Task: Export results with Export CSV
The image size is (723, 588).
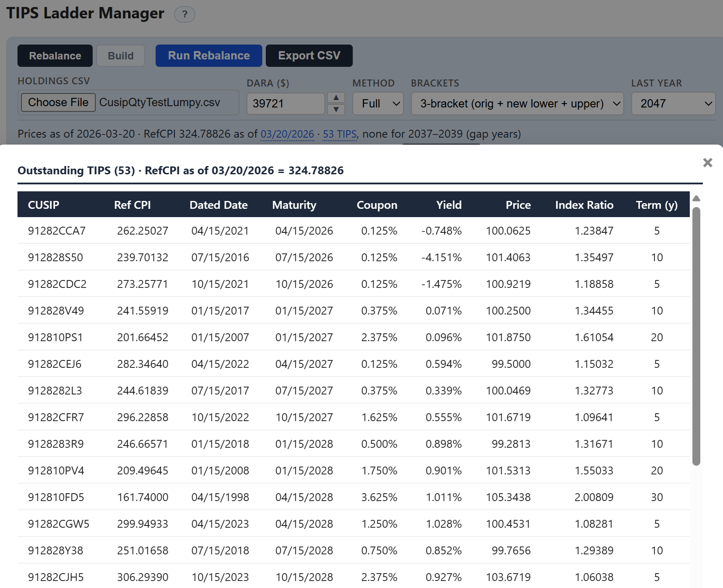Action: [x=309, y=55]
